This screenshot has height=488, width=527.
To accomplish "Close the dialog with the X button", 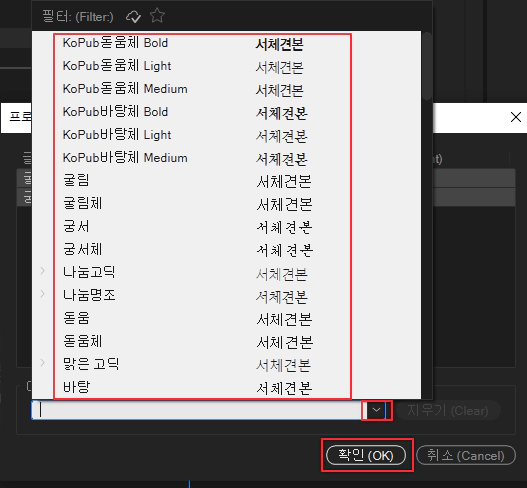I will point(516,117).
